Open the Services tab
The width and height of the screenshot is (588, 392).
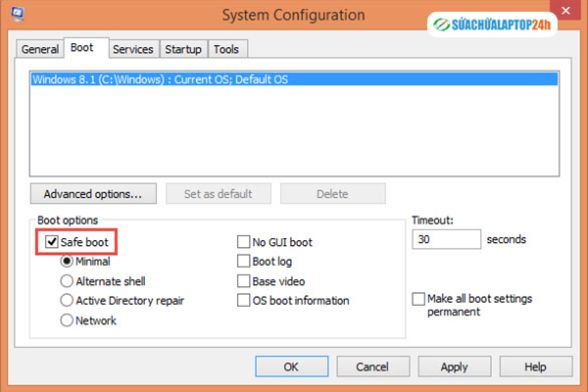(x=133, y=49)
